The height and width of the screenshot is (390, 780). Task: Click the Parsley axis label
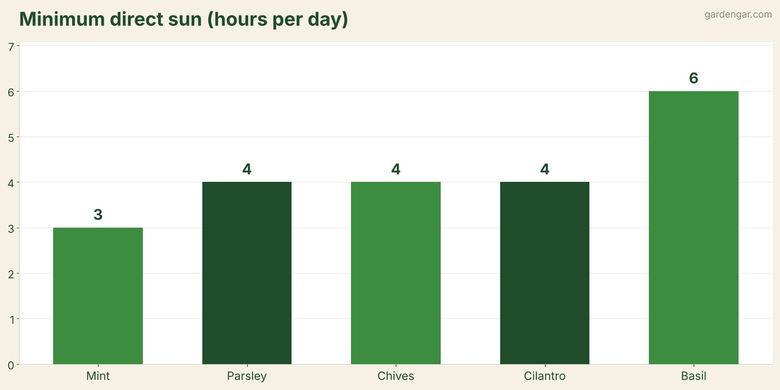pos(247,376)
